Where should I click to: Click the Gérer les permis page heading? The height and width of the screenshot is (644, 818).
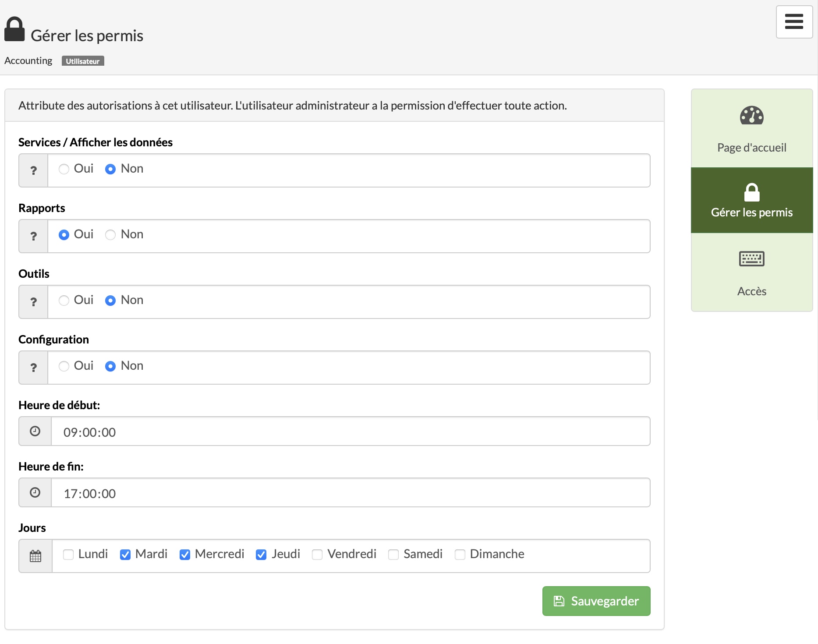pyautogui.click(x=87, y=35)
